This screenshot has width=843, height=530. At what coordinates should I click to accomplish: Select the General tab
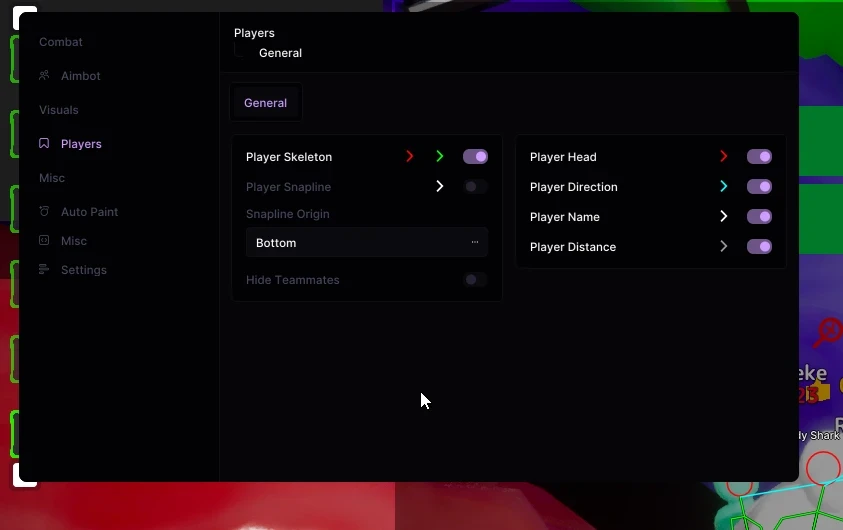pos(266,103)
